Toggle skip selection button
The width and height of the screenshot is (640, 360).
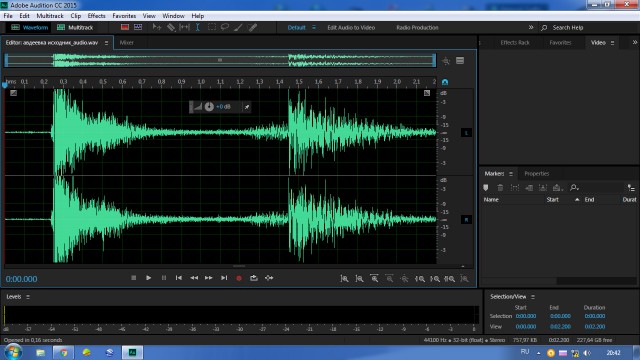(x=269, y=278)
